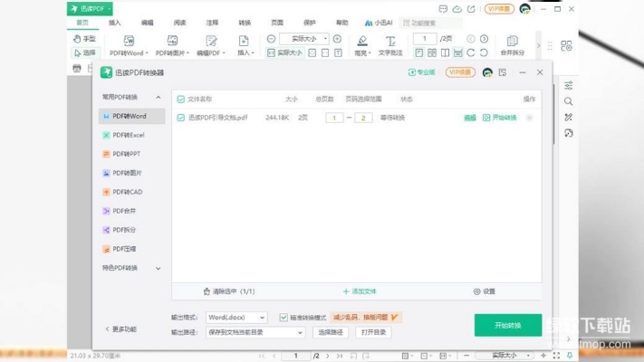Image resolution: width=644 pixels, height=362 pixels.
Task: Go to next page arrow in ribbon
Action: [485, 39]
